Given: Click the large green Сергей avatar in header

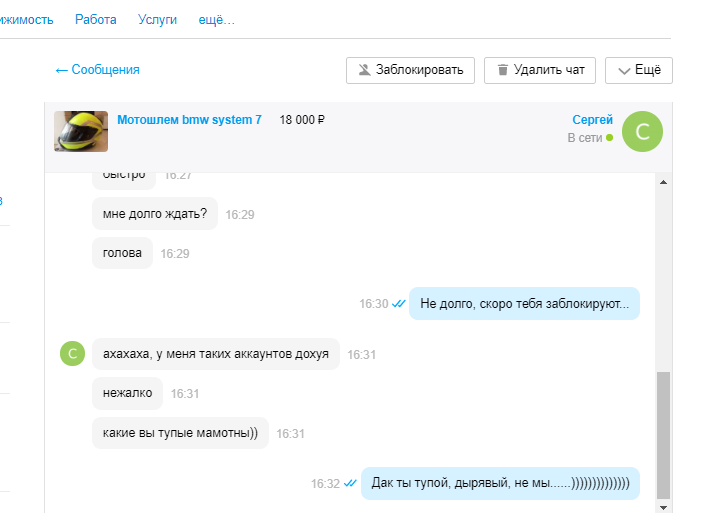Looking at the screenshot, I should [x=642, y=131].
